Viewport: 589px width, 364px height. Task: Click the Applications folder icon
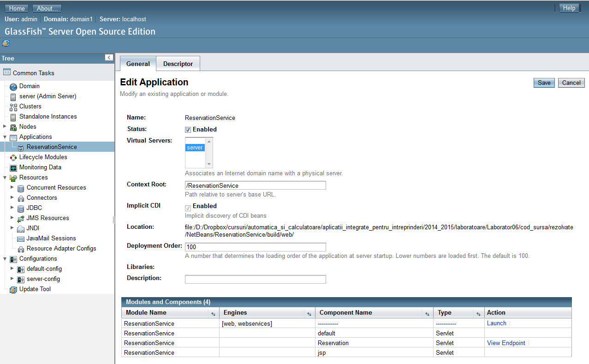(13, 137)
